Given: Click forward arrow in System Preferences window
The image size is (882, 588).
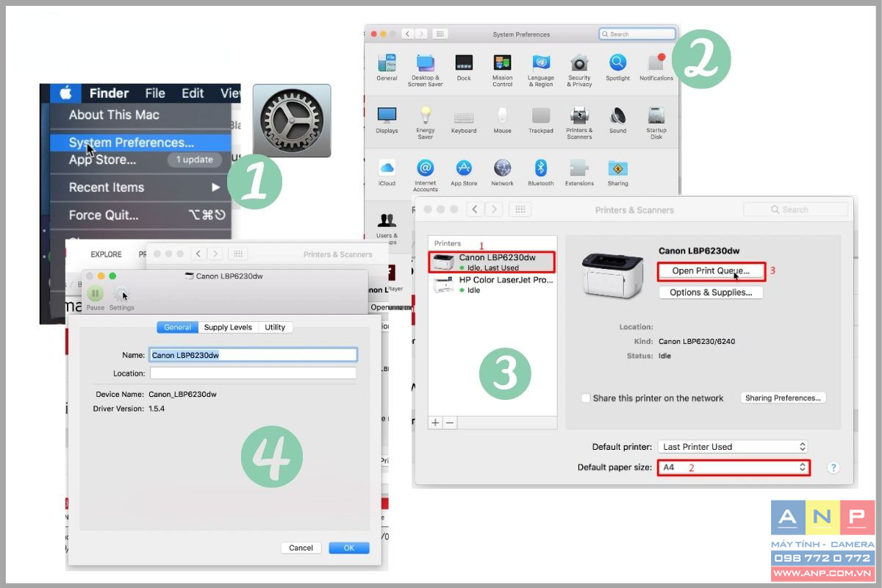Looking at the screenshot, I should (x=420, y=34).
